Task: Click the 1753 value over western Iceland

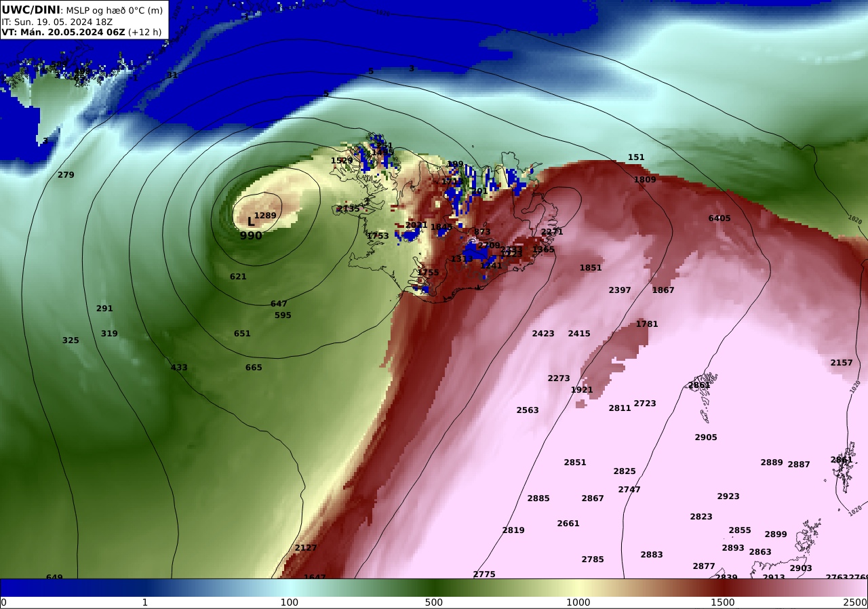Action: (x=378, y=236)
